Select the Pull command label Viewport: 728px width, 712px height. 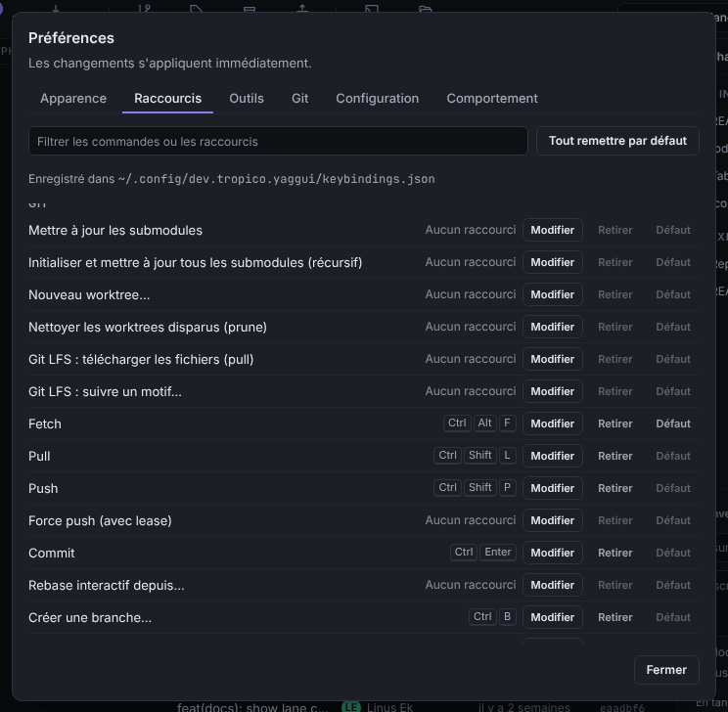pyautogui.click(x=39, y=457)
